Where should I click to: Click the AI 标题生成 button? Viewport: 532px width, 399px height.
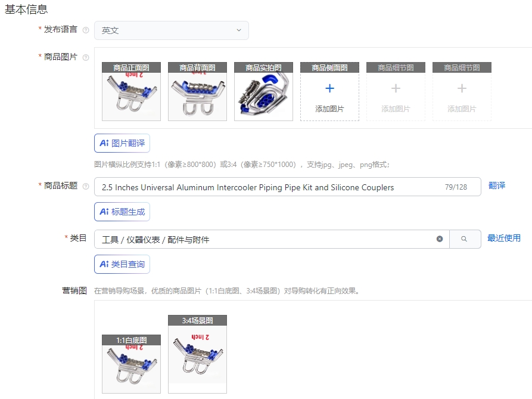pyautogui.click(x=122, y=212)
